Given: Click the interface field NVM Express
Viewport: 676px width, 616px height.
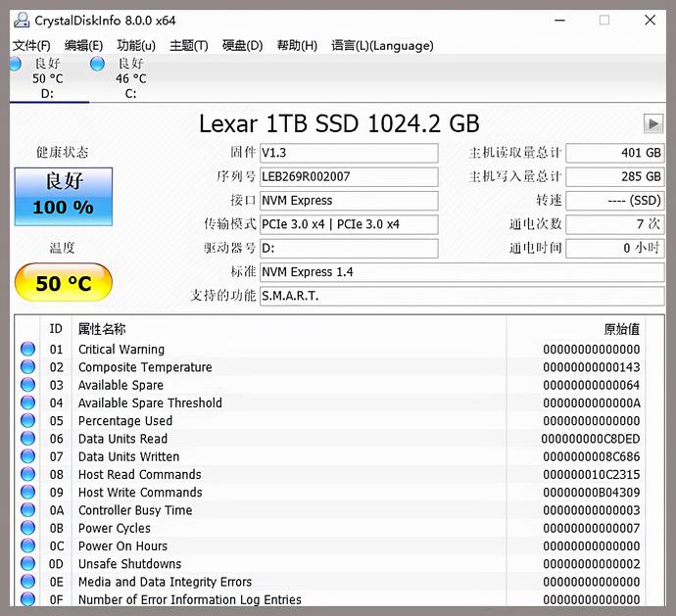Looking at the screenshot, I should coord(349,201).
